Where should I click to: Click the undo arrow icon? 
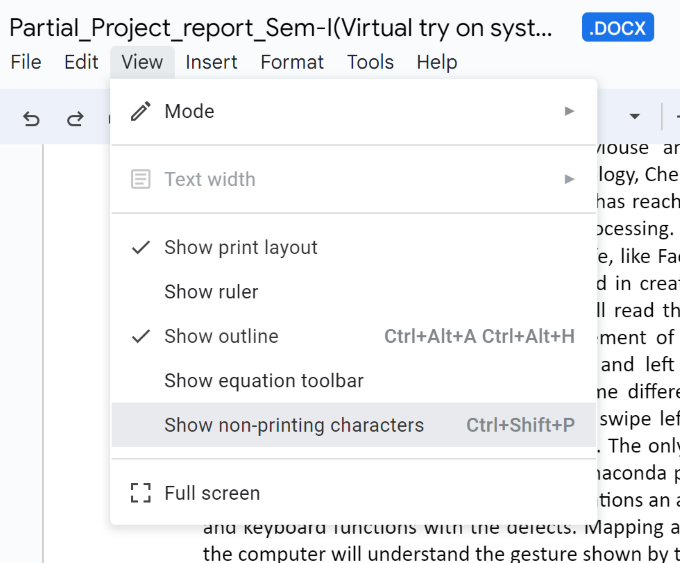[x=32, y=119]
